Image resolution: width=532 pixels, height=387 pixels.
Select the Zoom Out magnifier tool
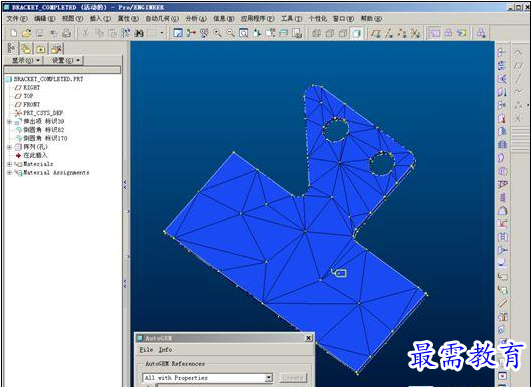pyautogui.click(x=230, y=33)
